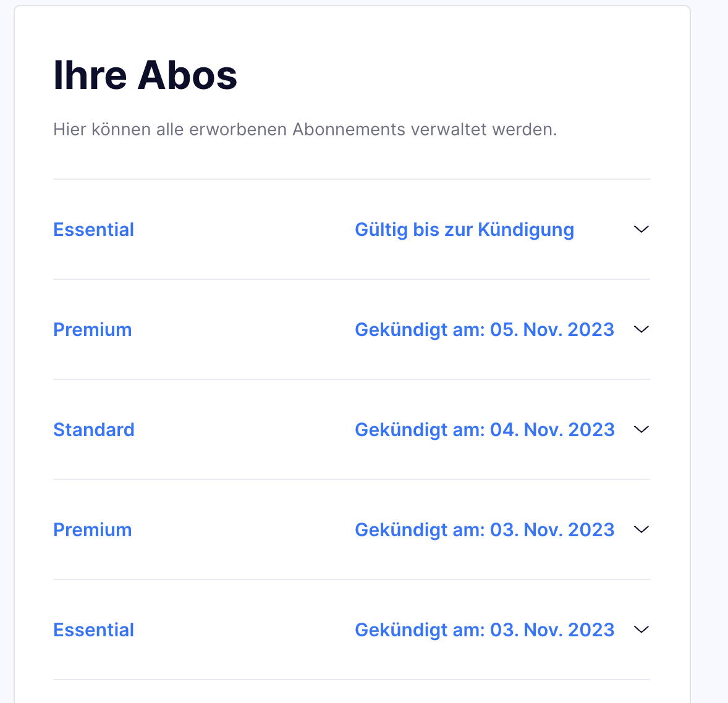Click the 'Ihre Abos' heading
Viewport: 728px width, 703px height.
tap(145, 75)
